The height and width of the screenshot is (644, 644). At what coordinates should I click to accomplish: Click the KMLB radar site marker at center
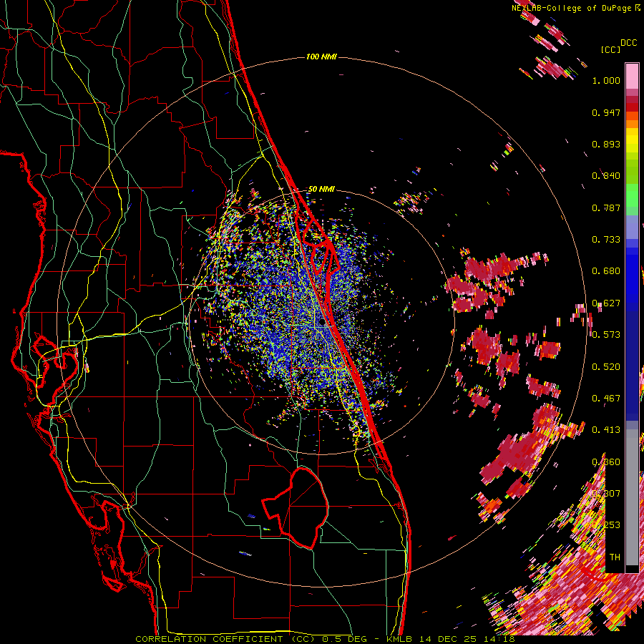(x=323, y=322)
